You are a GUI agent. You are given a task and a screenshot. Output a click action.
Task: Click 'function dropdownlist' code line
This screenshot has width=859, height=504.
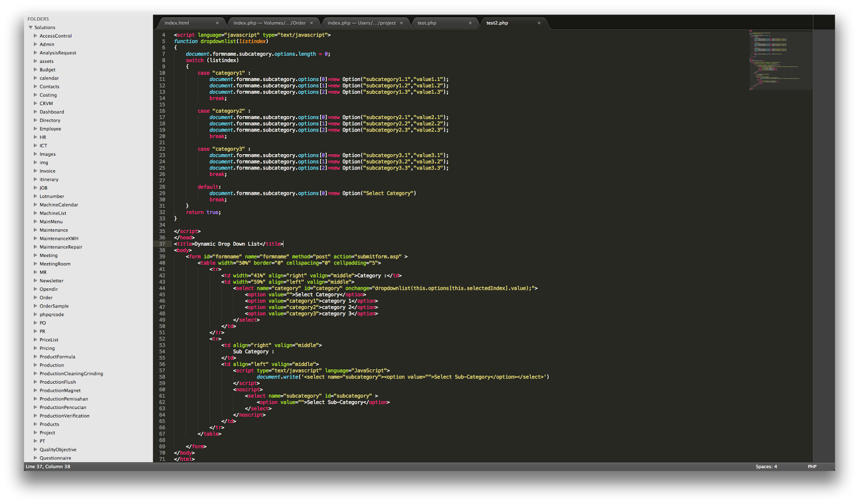pyautogui.click(x=221, y=41)
